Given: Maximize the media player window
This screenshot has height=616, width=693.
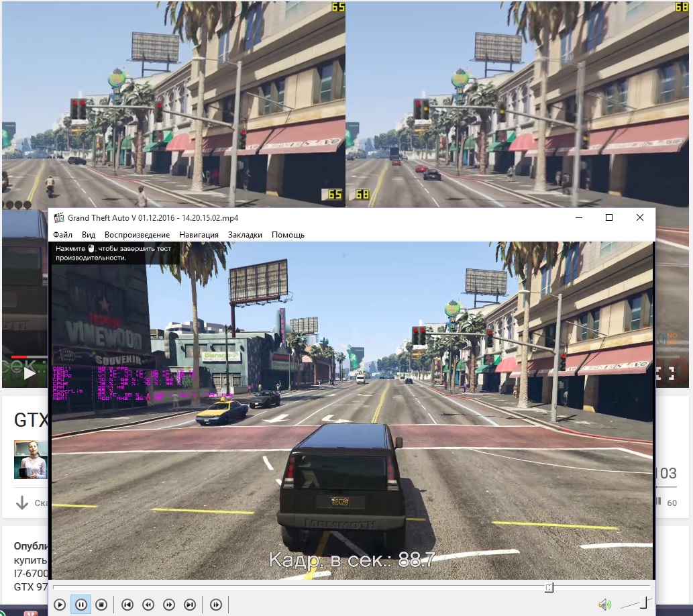Looking at the screenshot, I should coord(609,217).
